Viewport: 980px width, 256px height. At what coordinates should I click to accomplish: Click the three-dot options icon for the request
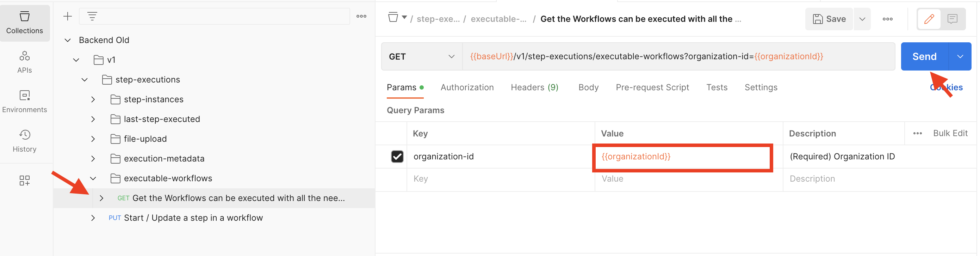(x=888, y=19)
